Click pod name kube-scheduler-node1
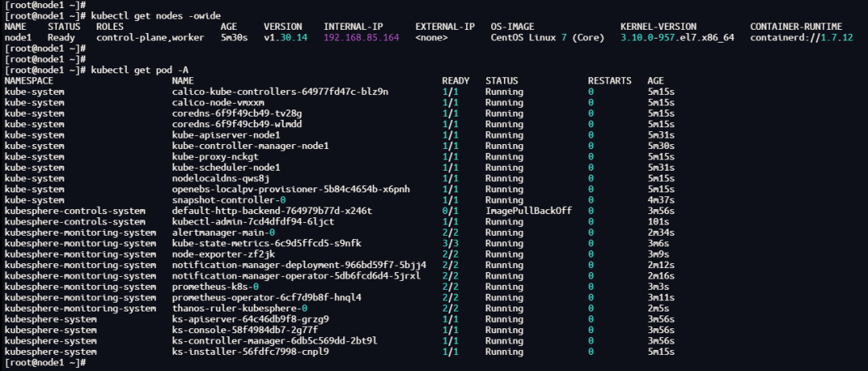 226,167
